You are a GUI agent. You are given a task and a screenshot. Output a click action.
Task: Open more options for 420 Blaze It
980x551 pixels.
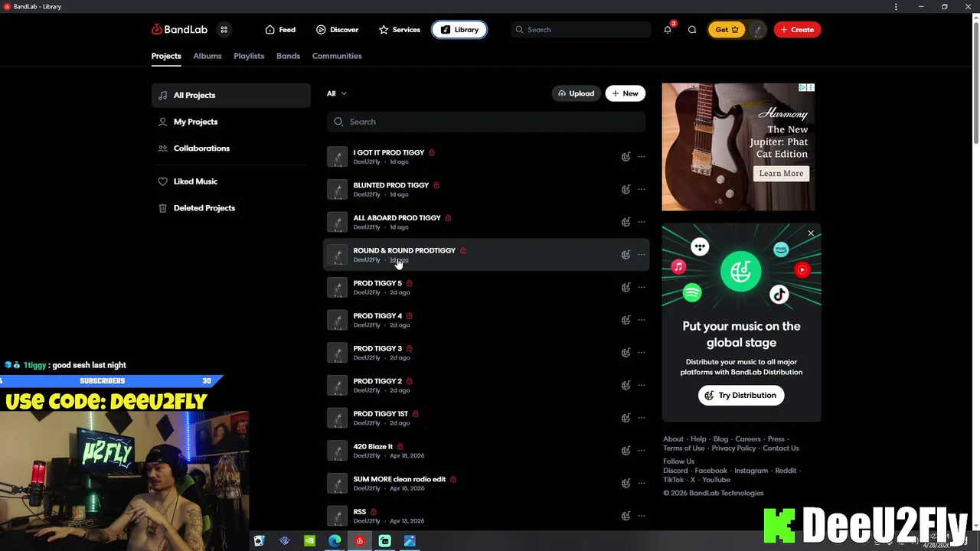click(642, 451)
